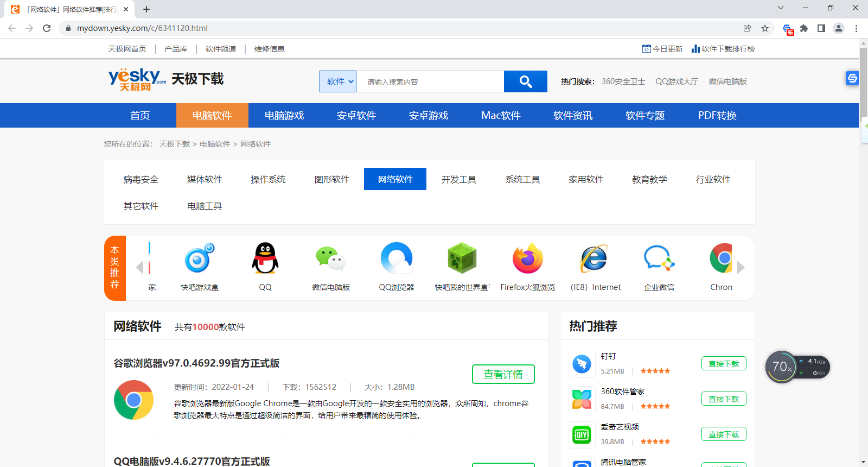Switch to 电脑工具 category tab
This screenshot has height=467, width=868.
coord(205,206)
